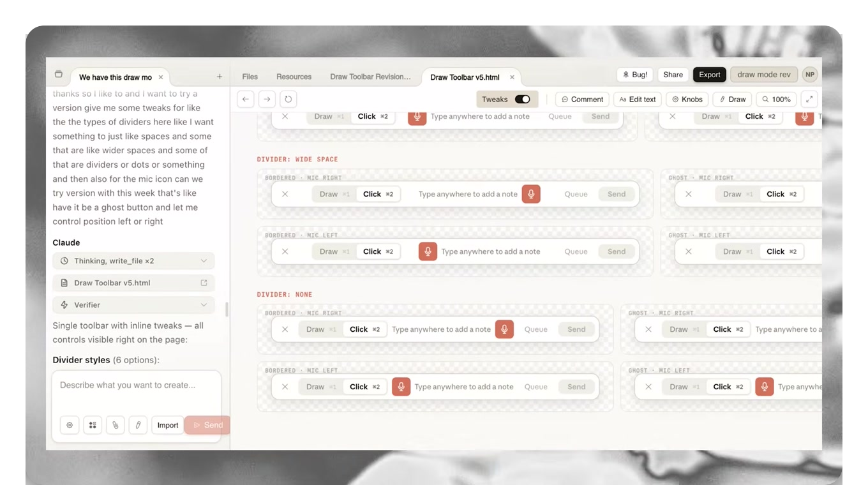Click the pencil icon in chat input
Image resolution: width=868 pixels, height=485 pixels.
(x=138, y=425)
